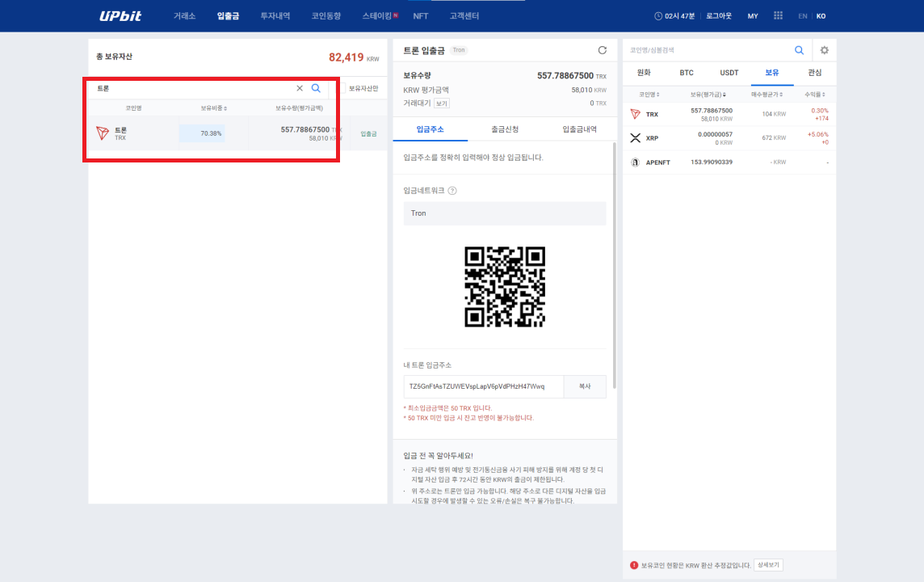This screenshot has width=924, height=582.
Task: Sort asset list by 보유비중
Action: (x=213, y=108)
